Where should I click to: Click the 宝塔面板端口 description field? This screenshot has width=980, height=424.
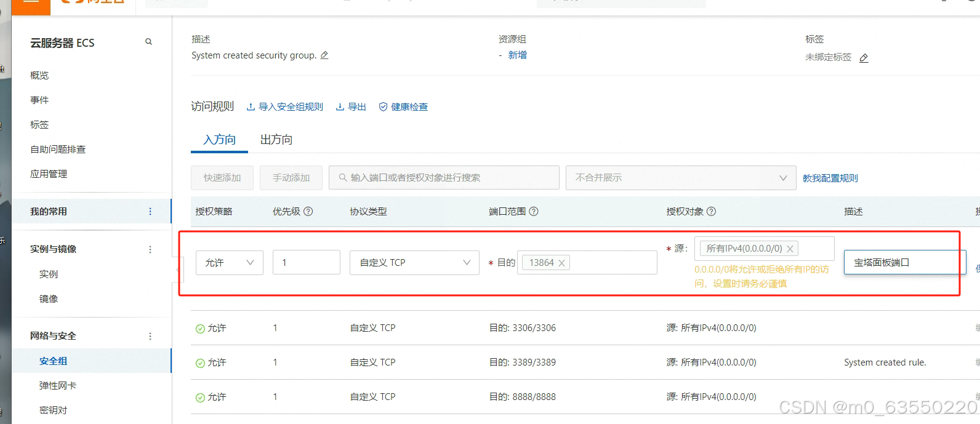click(x=901, y=263)
